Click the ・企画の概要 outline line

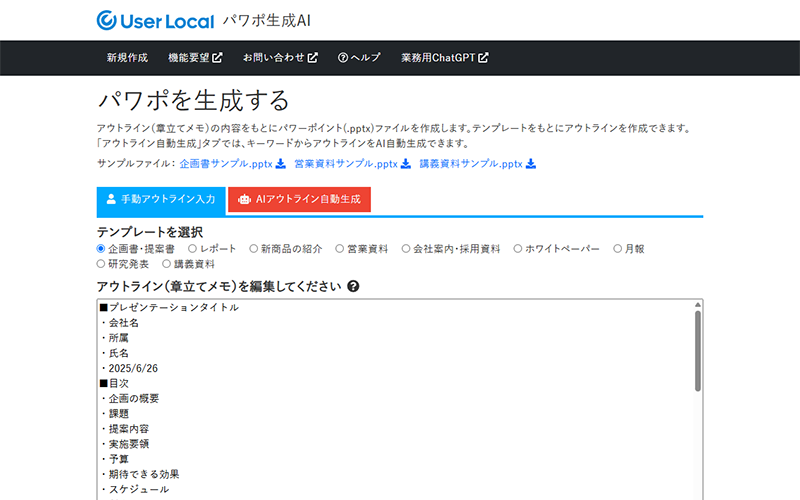(130, 398)
